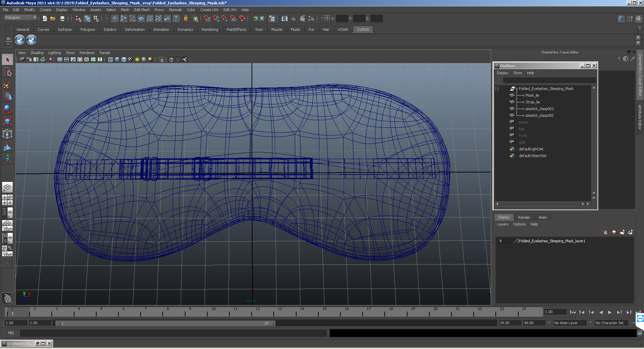Collapse Folded_Eyelashes_Sleeping_Mask outliner node
Image resolution: width=644 pixels, height=349 pixels.
coord(497,89)
